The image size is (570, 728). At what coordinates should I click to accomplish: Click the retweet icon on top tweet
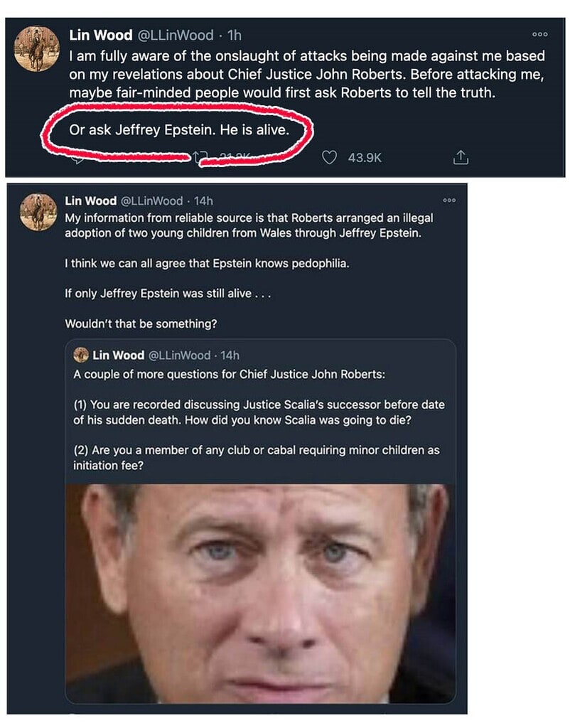click(x=200, y=157)
